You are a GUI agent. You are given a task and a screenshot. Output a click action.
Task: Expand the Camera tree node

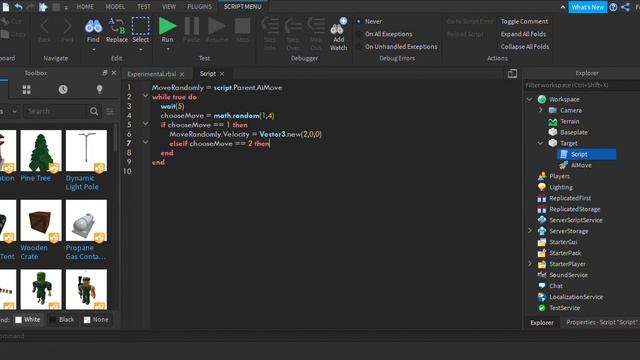[540, 110]
